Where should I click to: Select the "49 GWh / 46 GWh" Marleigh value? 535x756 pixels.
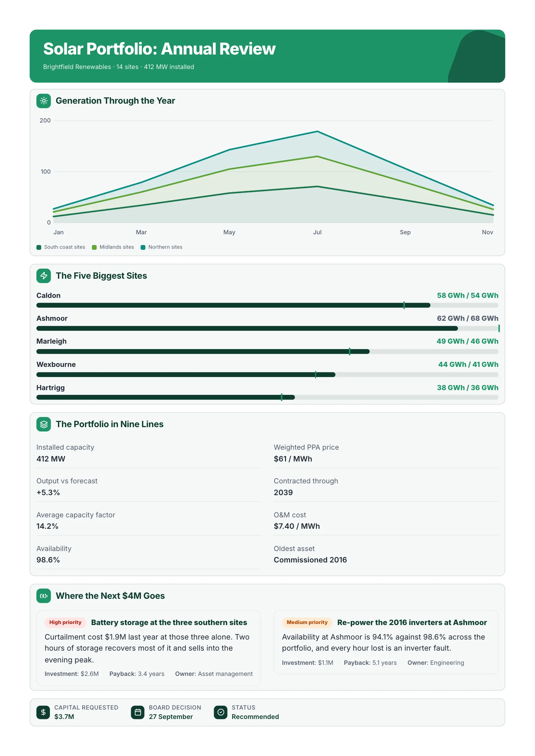(x=468, y=341)
